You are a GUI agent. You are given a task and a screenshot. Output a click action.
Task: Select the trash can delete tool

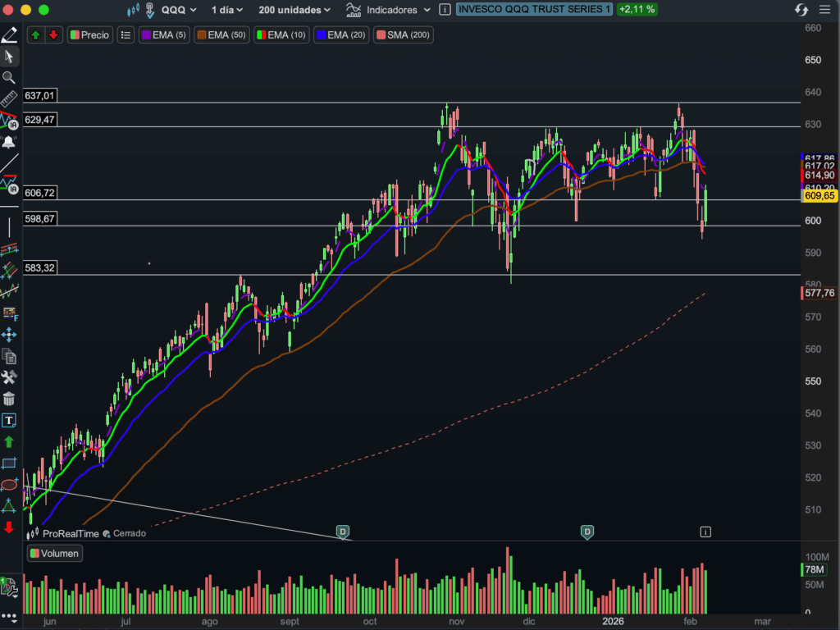tap(9, 399)
